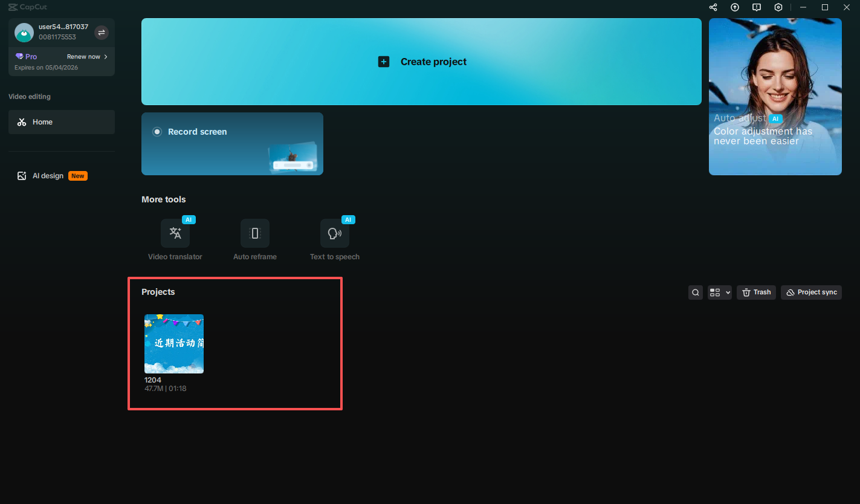The image size is (860, 504).
Task: Open the project named 1204
Action: tap(174, 343)
